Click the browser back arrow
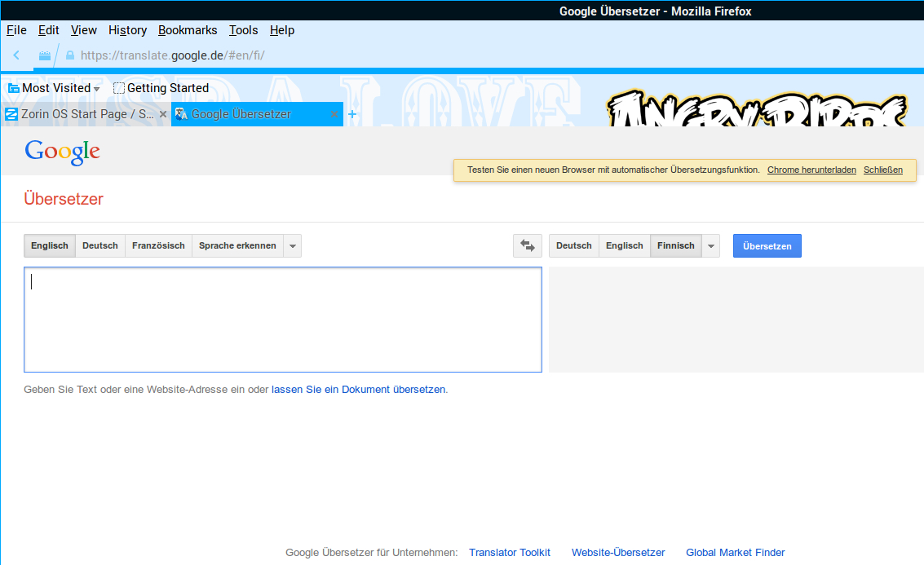The width and height of the screenshot is (924, 565). click(x=16, y=55)
